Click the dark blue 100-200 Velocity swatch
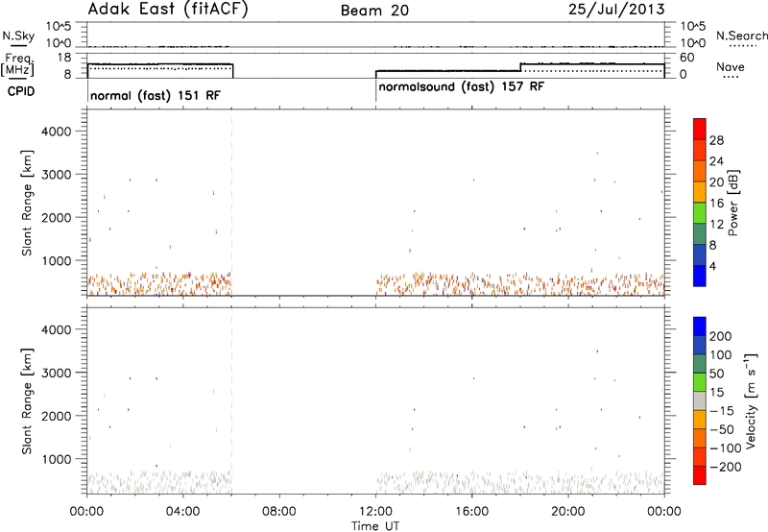 700,346
